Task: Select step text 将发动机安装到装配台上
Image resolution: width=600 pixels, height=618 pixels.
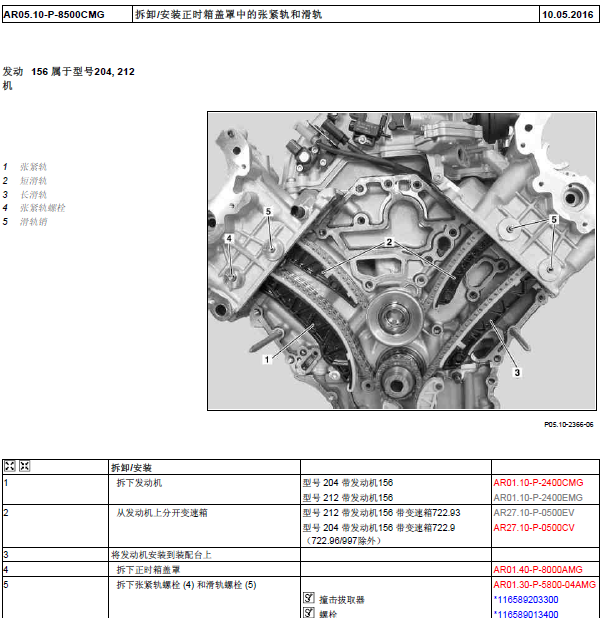Action: pos(161,555)
